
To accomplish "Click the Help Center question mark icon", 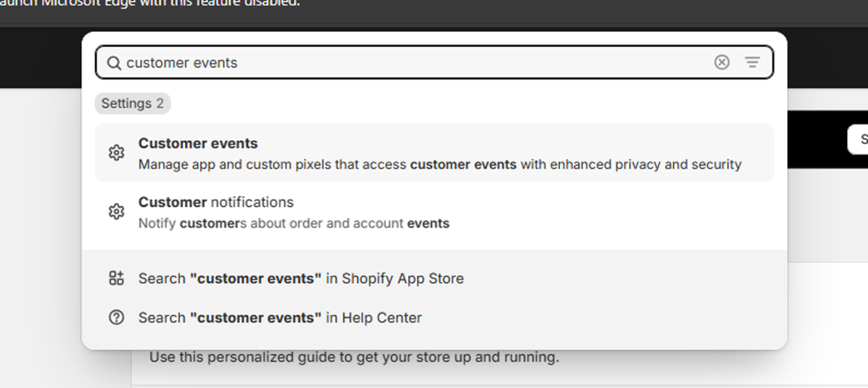I will (116, 317).
